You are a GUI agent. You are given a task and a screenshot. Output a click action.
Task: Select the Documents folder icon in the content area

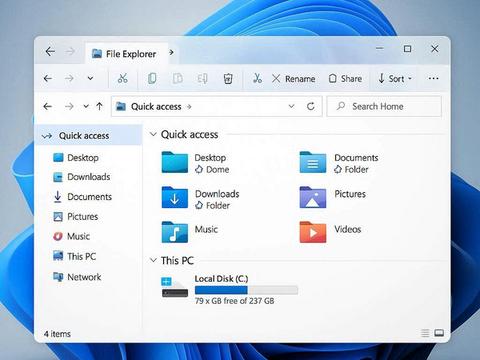(313, 162)
